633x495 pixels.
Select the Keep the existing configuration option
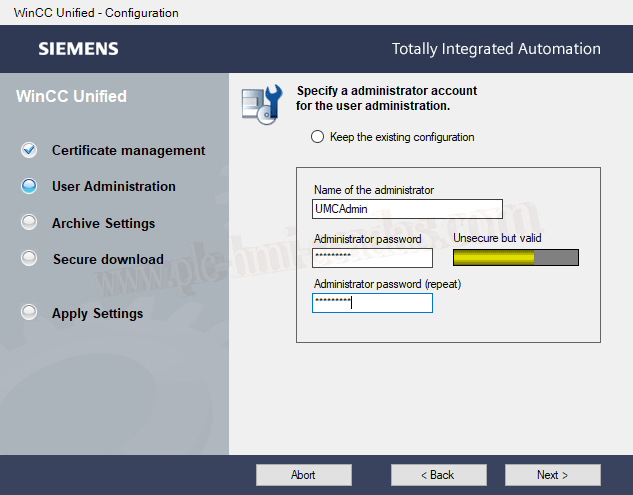point(318,137)
